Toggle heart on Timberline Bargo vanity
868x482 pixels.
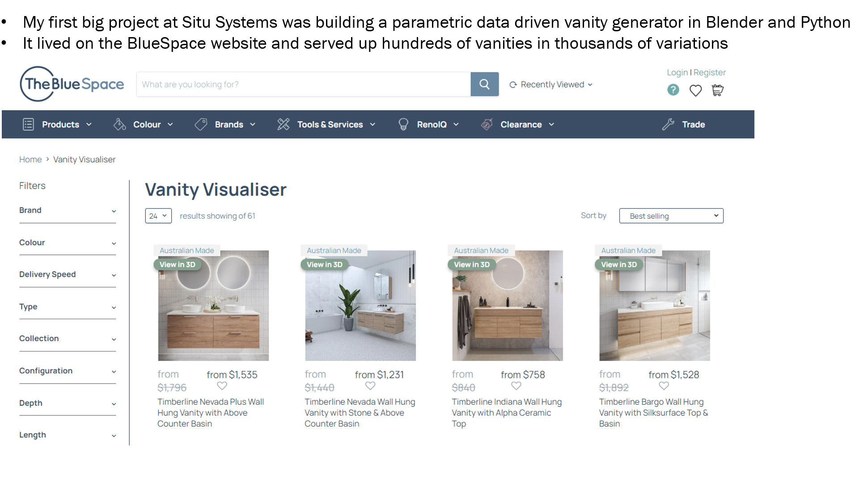click(664, 385)
